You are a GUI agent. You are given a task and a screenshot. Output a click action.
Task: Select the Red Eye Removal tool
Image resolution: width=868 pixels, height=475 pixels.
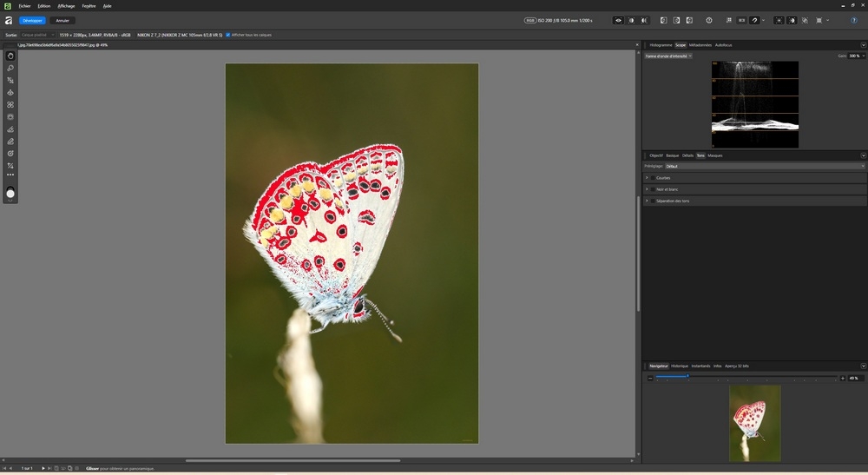point(10,92)
